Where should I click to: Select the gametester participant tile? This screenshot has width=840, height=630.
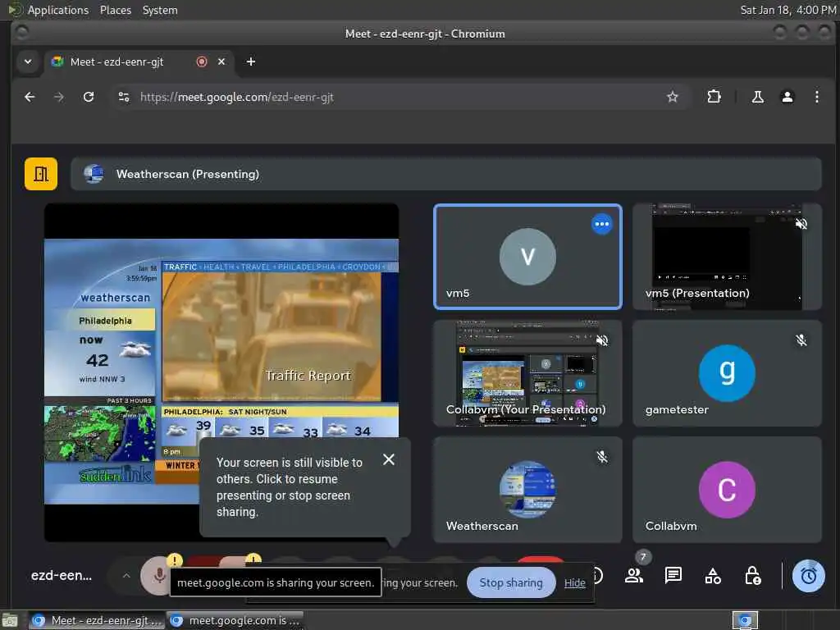click(x=727, y=373)
